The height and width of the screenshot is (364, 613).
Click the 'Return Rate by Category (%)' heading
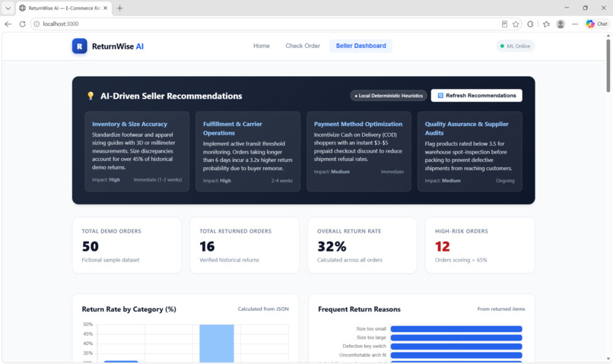(x=129, y=309)
